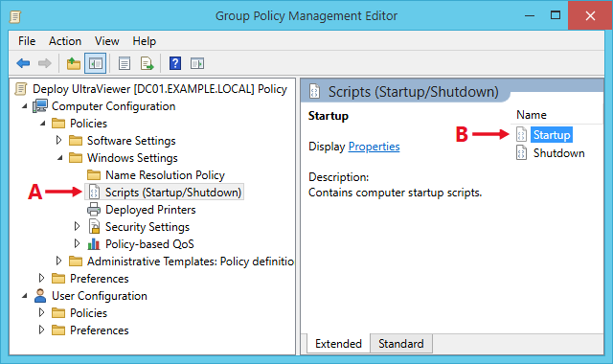Select the Startup entry in list
Screen dimensions: 613x364
(x=552, y=134)
